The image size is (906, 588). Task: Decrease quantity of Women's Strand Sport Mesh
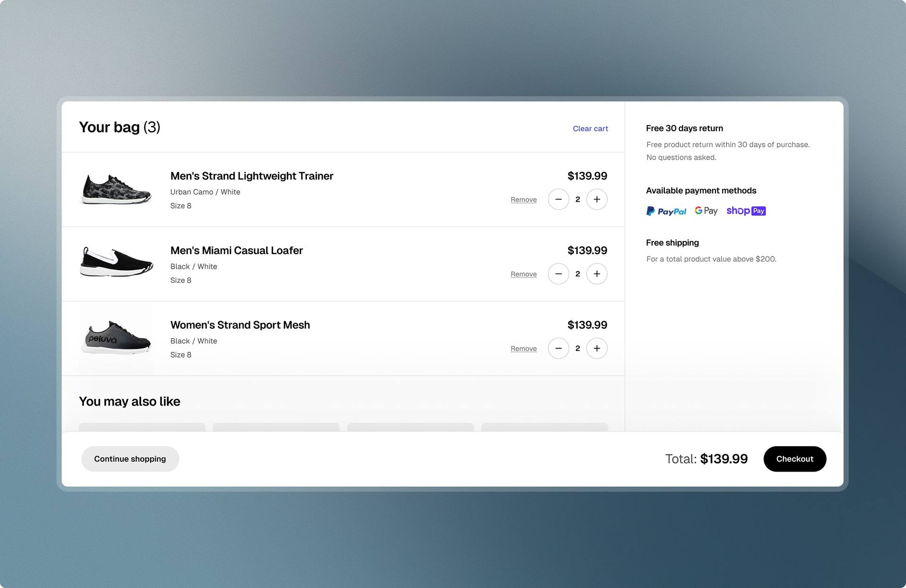pos(559,348)
